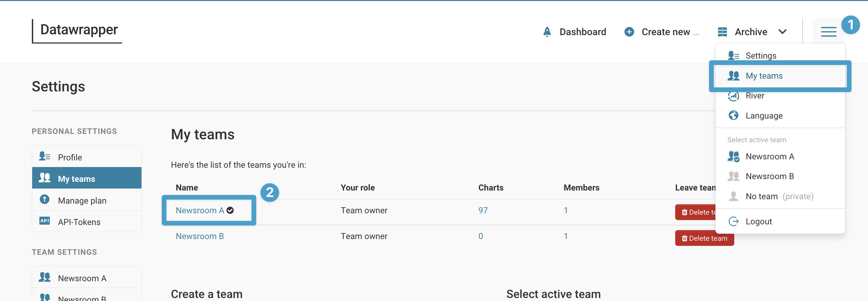Click the Archive drawer icon
Image resolution: width=868 pixels, height=301 pixels.
722,32
